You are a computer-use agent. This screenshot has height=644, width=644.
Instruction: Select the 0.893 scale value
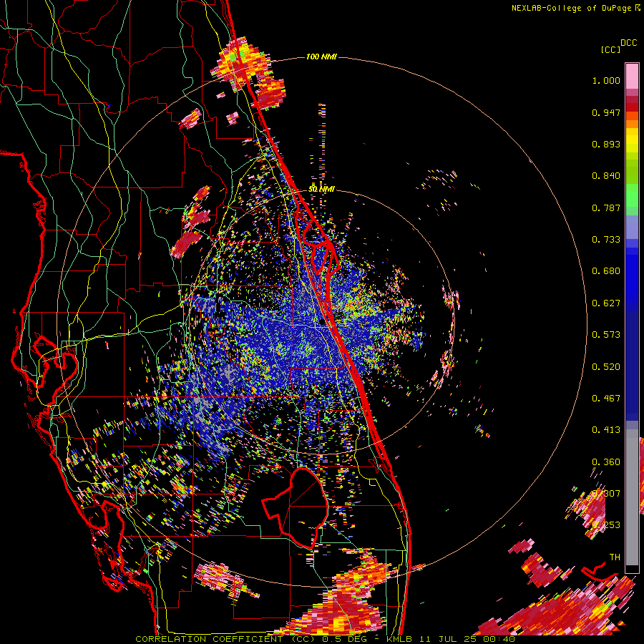point(606,144)
